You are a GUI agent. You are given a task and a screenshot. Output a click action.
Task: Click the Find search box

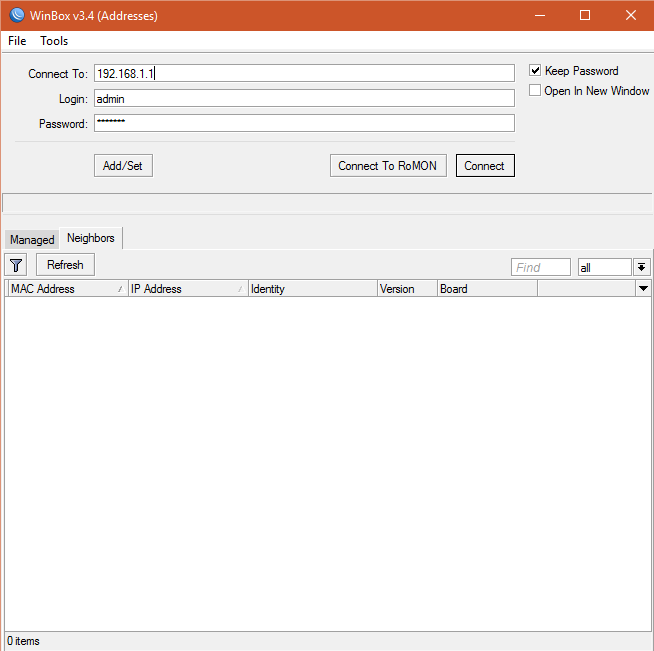coord(541,267)
